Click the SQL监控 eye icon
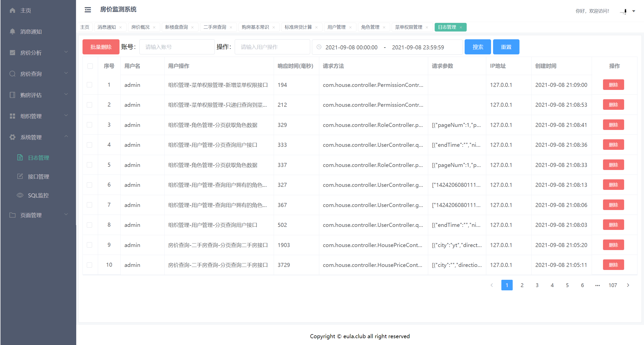 coord(20,195)
